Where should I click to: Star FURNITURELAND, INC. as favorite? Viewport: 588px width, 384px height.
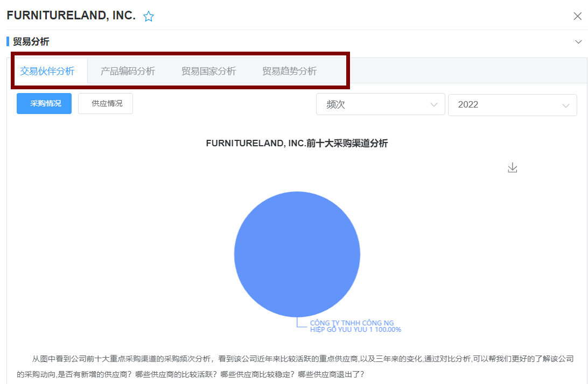coord(149,17)
